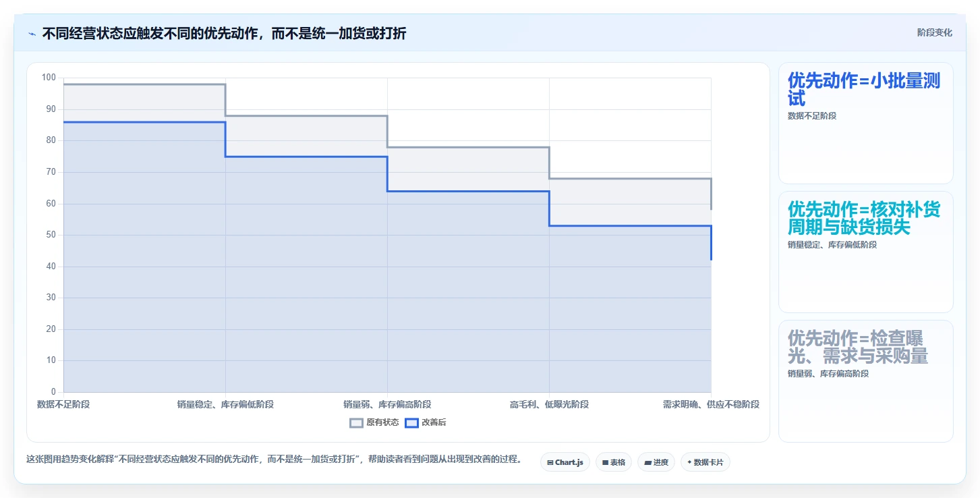Click the 销量稳定、库存偏低阶段 x-axis label
Screen dimensions: 980x498
click(225, 404)
